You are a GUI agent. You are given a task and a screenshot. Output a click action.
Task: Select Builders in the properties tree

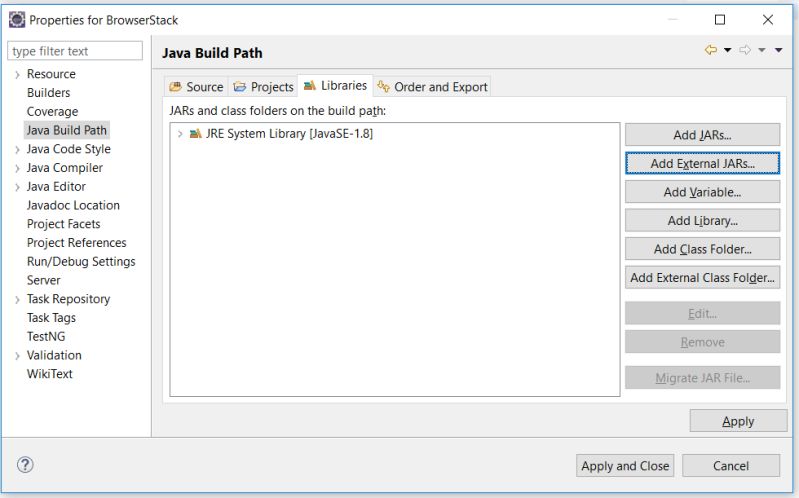(48, 93)
